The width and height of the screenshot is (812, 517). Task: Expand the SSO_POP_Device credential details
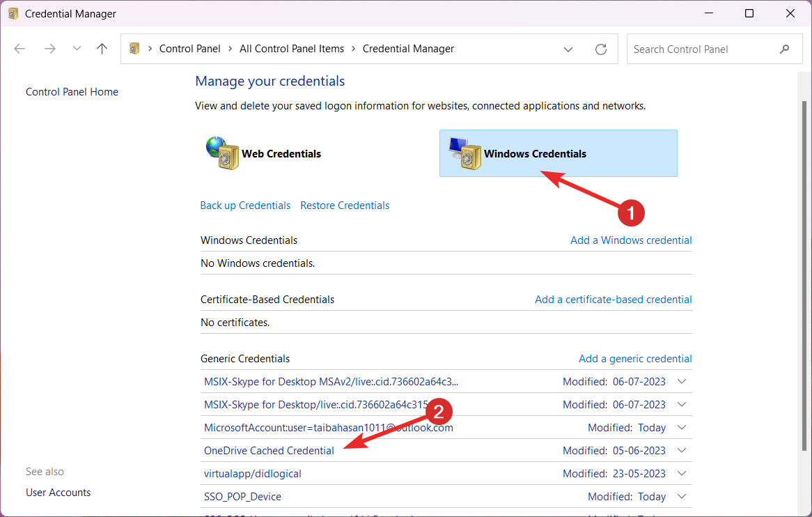tap(681, 496)
